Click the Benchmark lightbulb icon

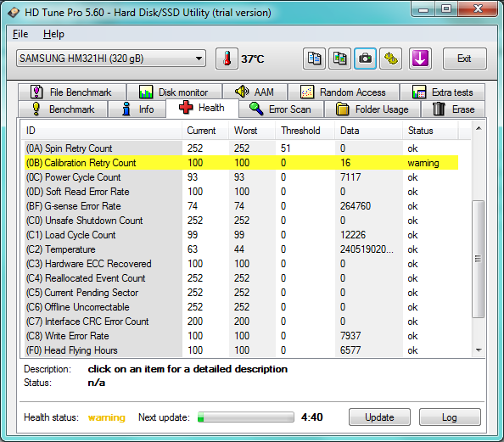(36, 109)
